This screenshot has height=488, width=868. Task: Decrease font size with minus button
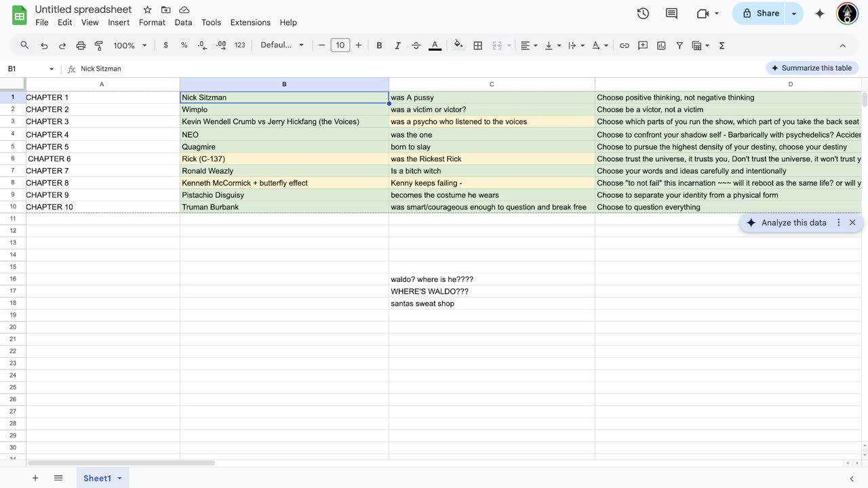322,45
